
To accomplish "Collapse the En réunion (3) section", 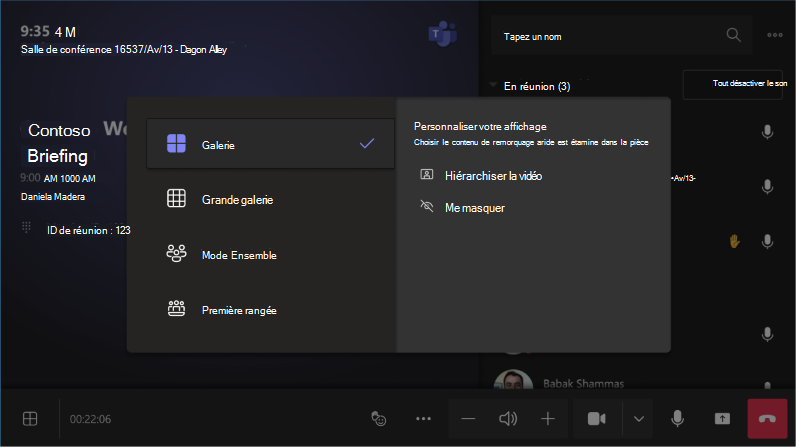I will [x=493, y=85].
